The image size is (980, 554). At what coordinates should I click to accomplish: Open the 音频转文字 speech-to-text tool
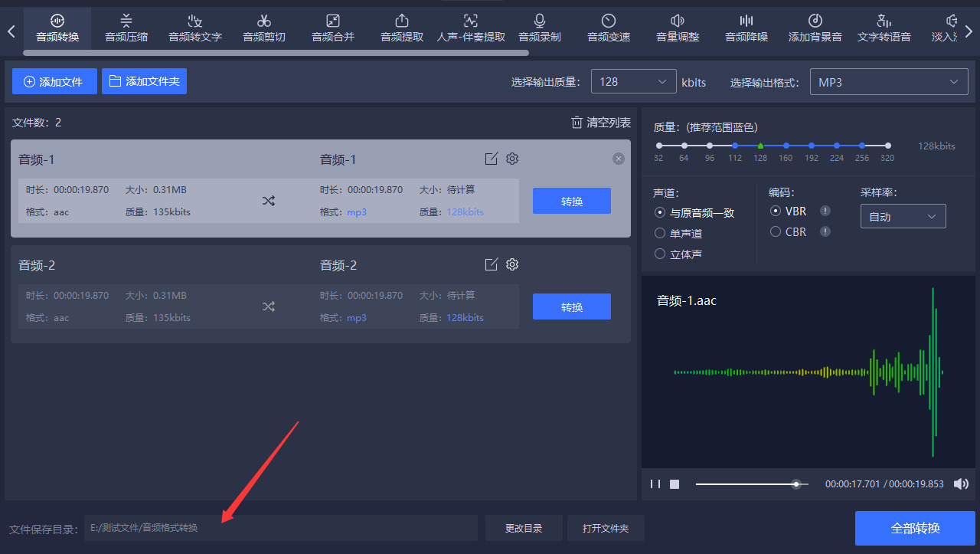tap(195, 28)
